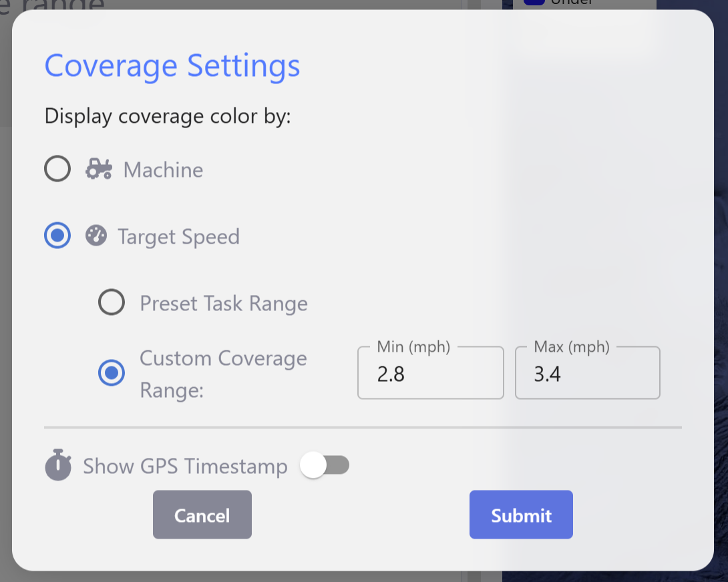
Task: Enable the Show GPS Timestamp switch
Action: pos(325,465)
